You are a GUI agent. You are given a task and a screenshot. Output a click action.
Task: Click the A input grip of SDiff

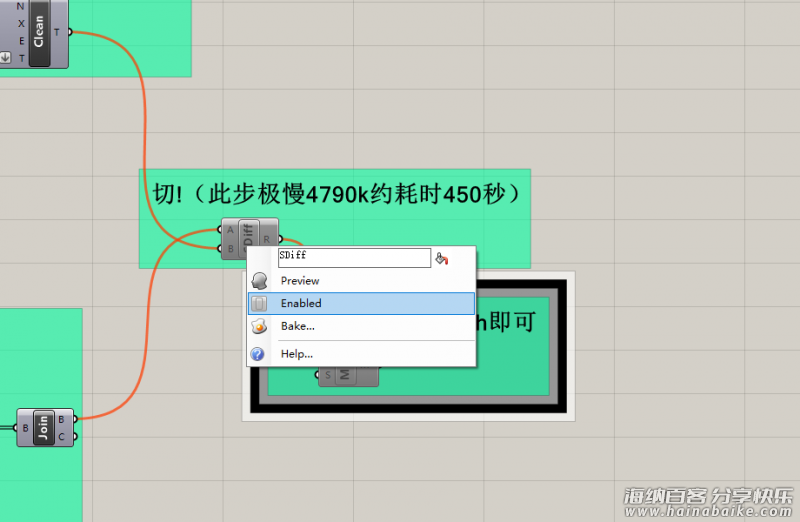[219, 230]
